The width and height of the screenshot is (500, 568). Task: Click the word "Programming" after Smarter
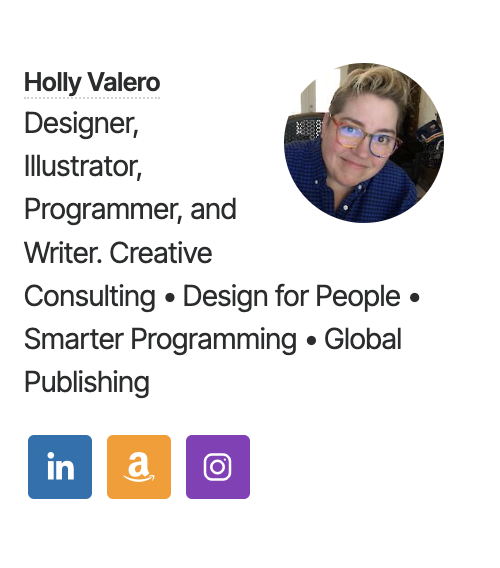pyautogui.click(x=214, y=340)
